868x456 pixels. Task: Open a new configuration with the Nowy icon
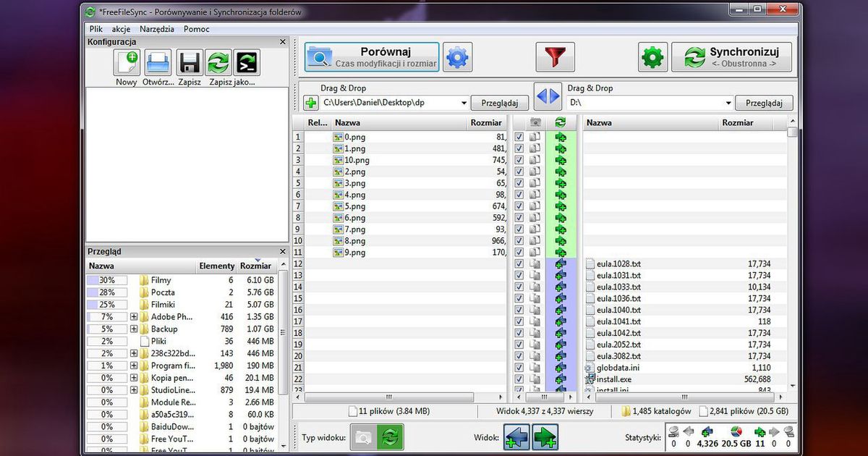(126, 64)
